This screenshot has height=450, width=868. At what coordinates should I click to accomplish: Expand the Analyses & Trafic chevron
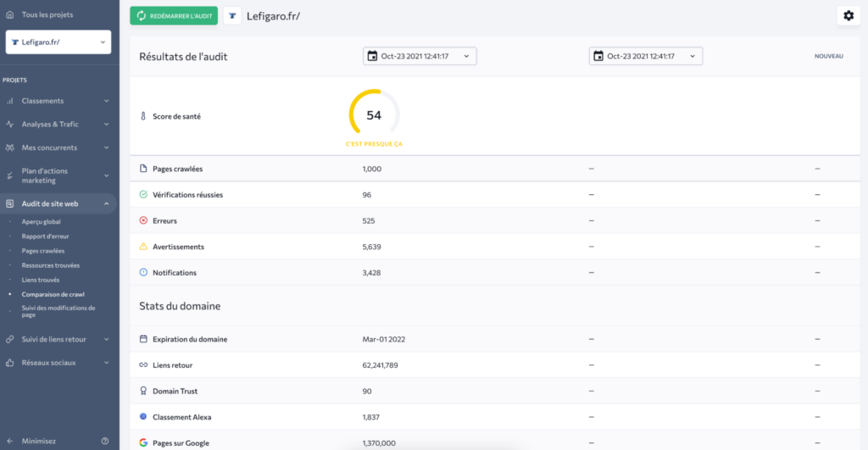(x=106, y=124)
